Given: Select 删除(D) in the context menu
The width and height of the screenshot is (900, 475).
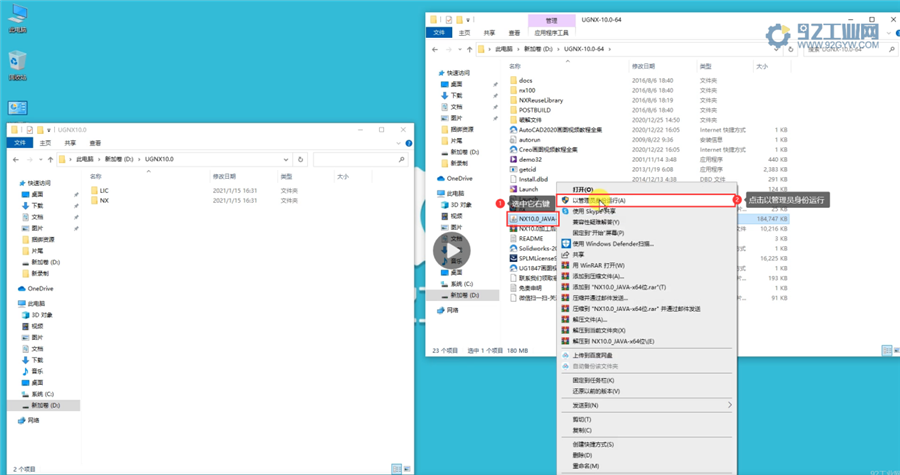Looking at the screenshot, I should [581, 455].
